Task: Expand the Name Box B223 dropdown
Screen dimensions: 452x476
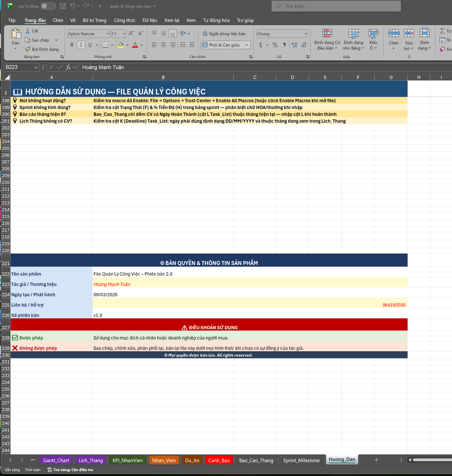Action: 36,67
